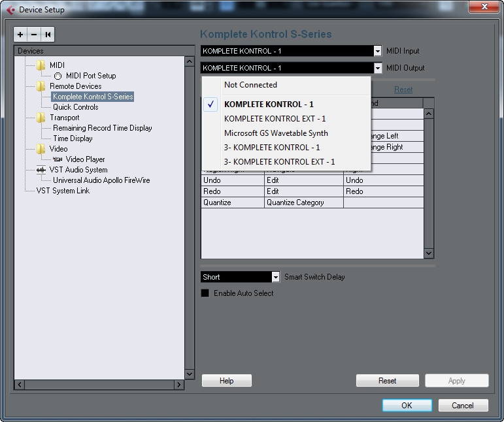The image size is (504, 422).
Task: Click the Cancel button
Action: click(463, 405)
